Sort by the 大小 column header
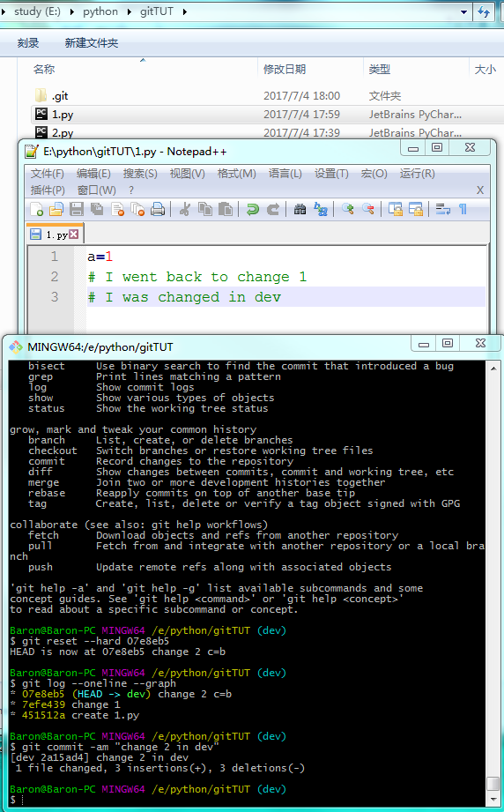 485,69
